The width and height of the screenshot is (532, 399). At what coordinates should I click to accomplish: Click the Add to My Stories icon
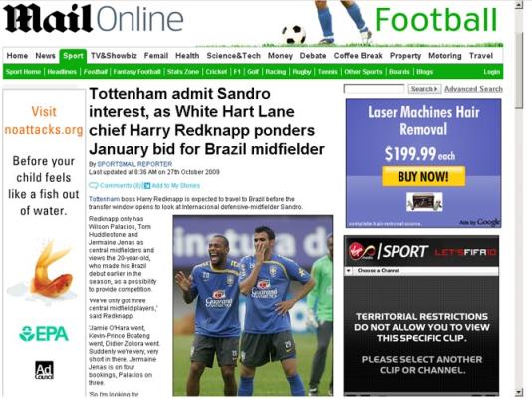point(147,185)
